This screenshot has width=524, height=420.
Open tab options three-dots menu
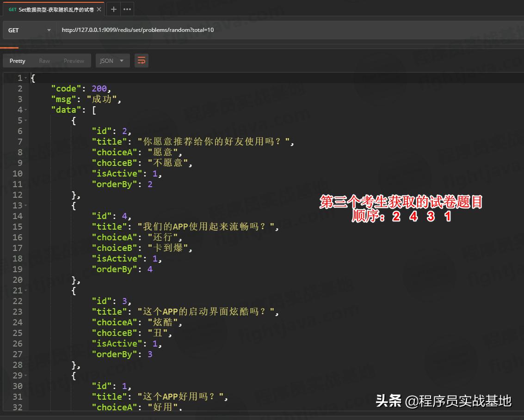[x=127, y=9]
